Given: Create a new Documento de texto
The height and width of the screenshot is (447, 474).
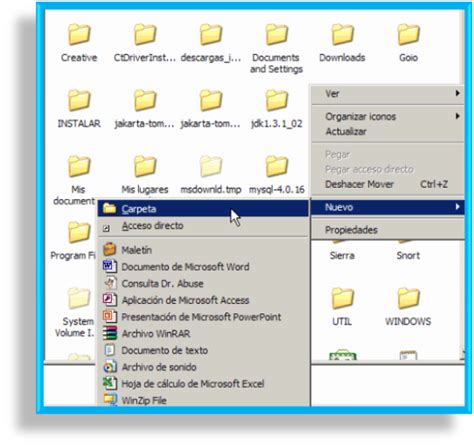Looking at the screenshot, I should (x=203, y=350).
